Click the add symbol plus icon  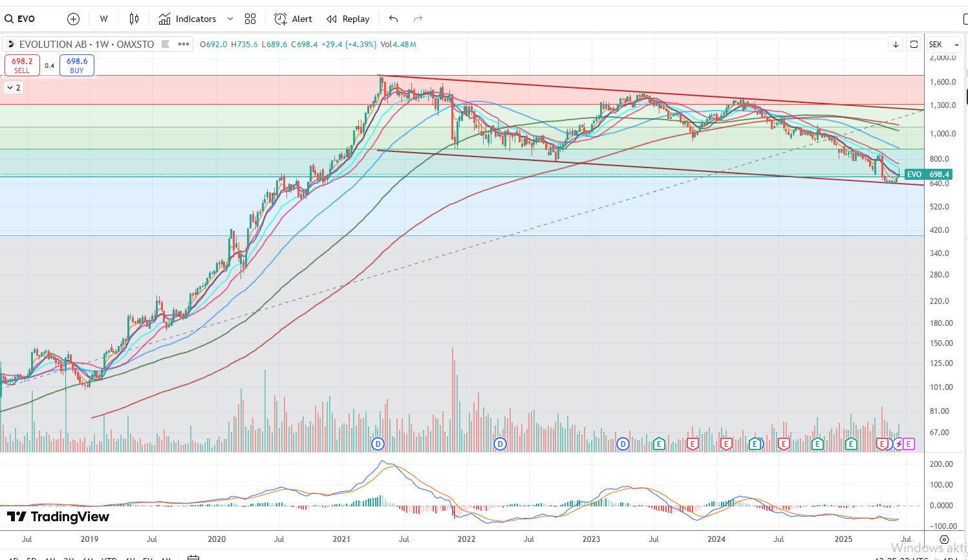pyautogui.click(x=74, y=19)
